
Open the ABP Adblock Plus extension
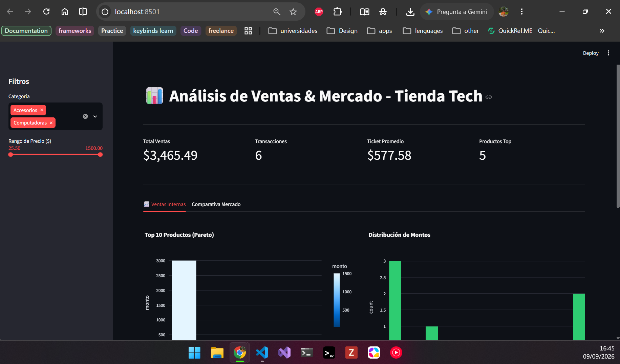(x=319, y=12)
